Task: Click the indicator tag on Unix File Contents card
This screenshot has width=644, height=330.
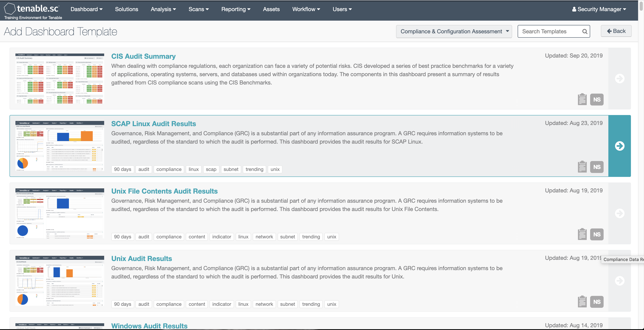Action: click(x=222, y=237)
